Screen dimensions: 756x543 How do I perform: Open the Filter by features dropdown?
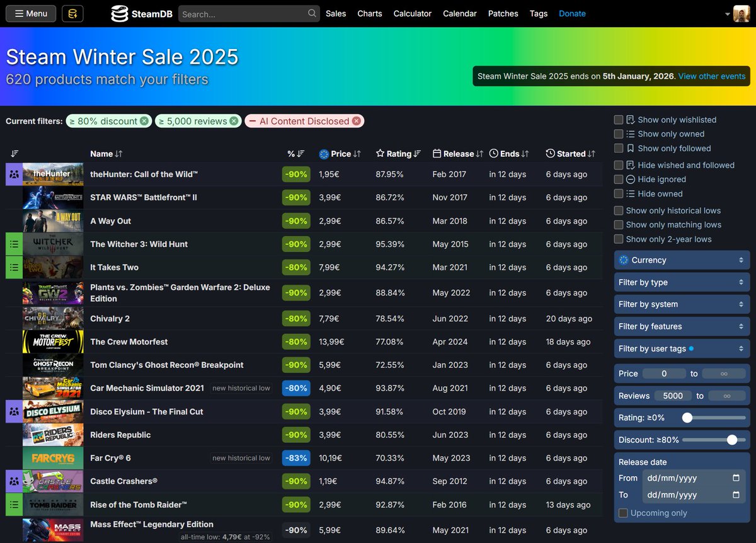click(x=682, y=326)
